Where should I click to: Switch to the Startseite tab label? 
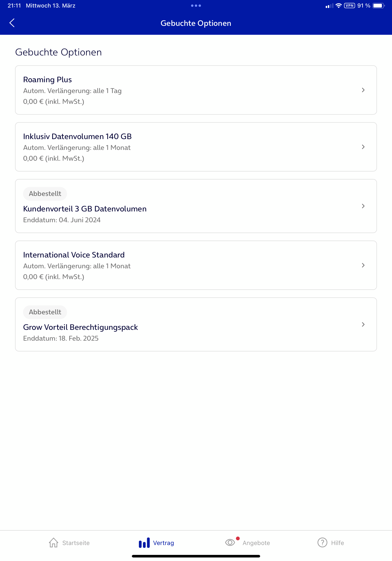tap(76, 543)
